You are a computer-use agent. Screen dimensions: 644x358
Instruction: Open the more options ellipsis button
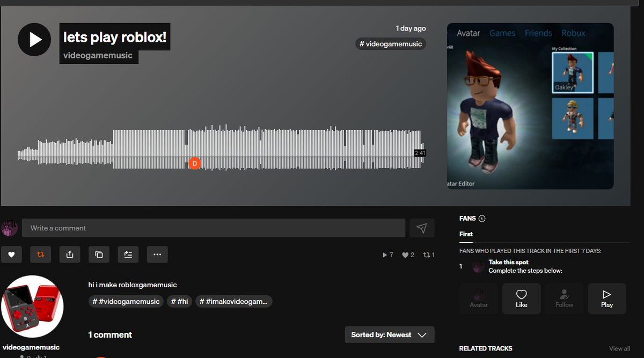click(x=157, y=255)
